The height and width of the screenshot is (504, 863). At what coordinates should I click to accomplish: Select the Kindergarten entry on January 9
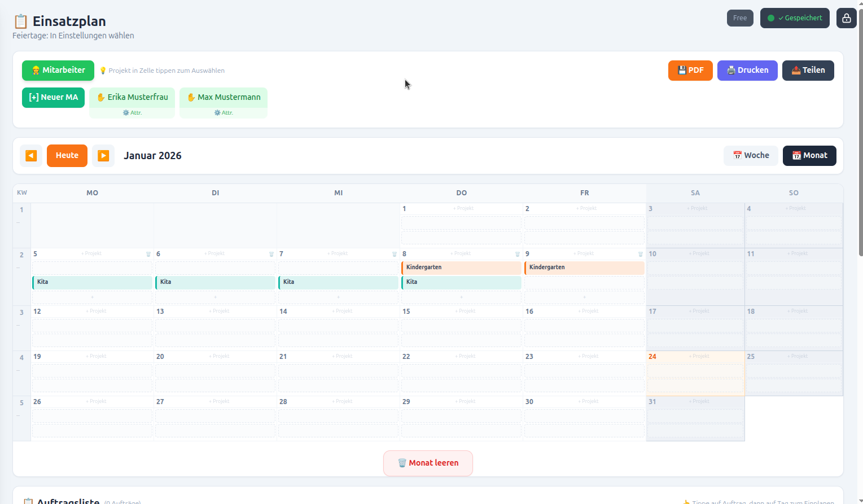[x=584, y=267]
